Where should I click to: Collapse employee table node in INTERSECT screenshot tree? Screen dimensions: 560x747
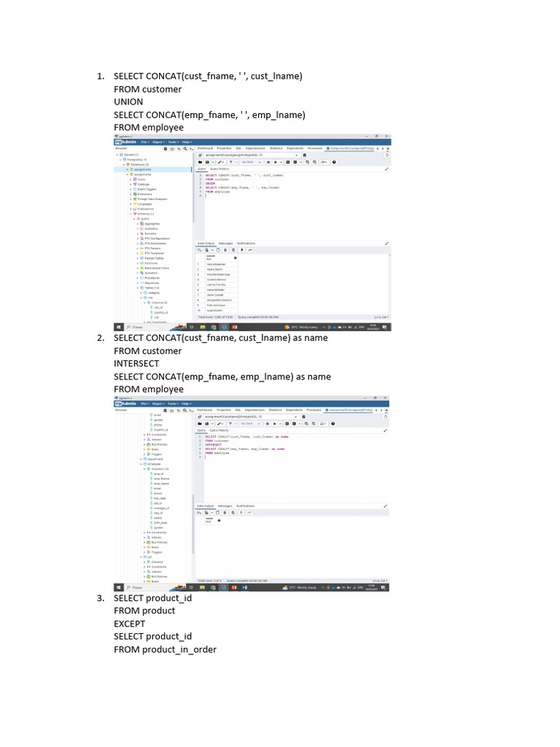point(141,464)
